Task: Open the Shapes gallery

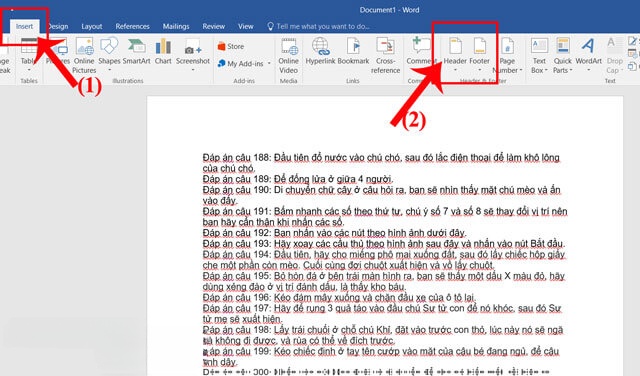Action: (109, 53)
